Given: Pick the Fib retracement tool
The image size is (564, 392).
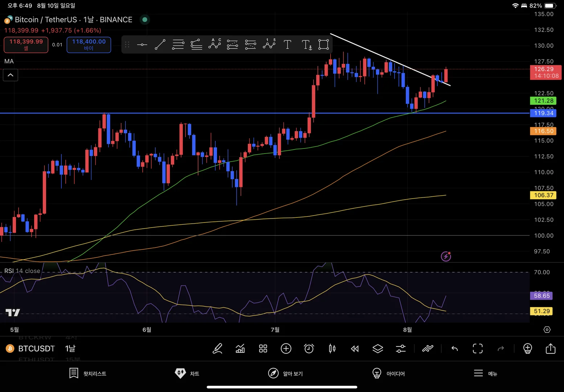Looking at the screenshot, I should pos(178,45).
